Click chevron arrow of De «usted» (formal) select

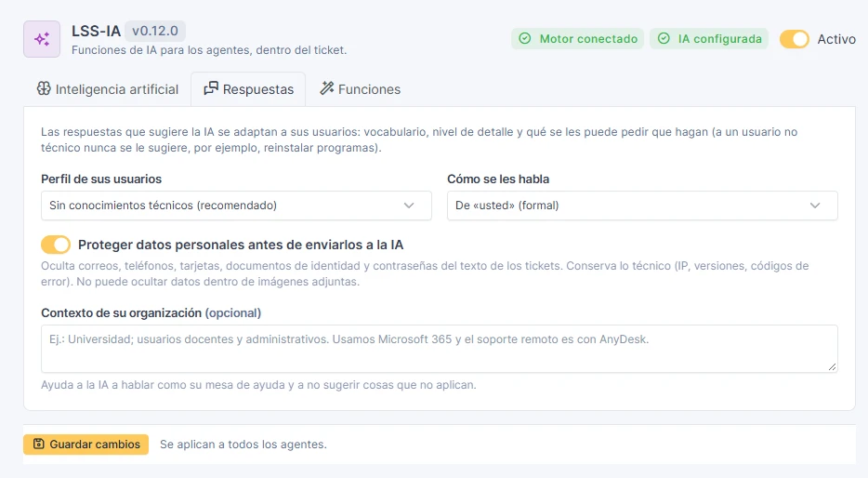(x=815, y=206)
